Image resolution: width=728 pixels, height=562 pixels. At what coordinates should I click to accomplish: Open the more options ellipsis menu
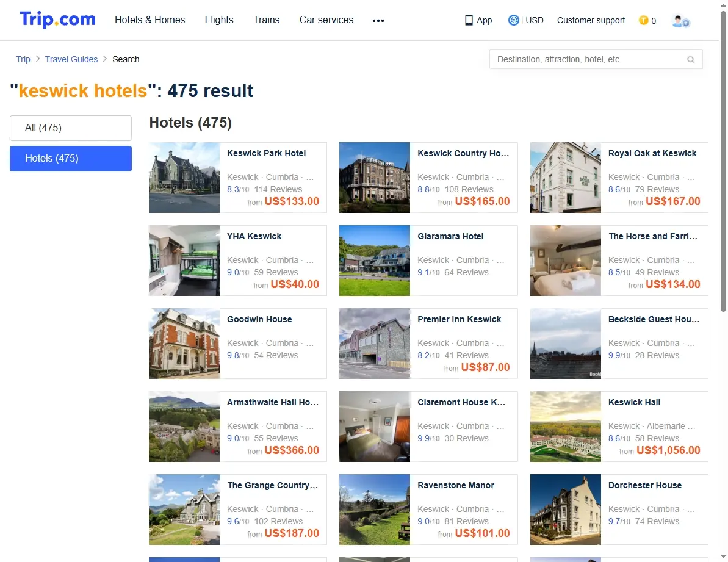[378, 20]
